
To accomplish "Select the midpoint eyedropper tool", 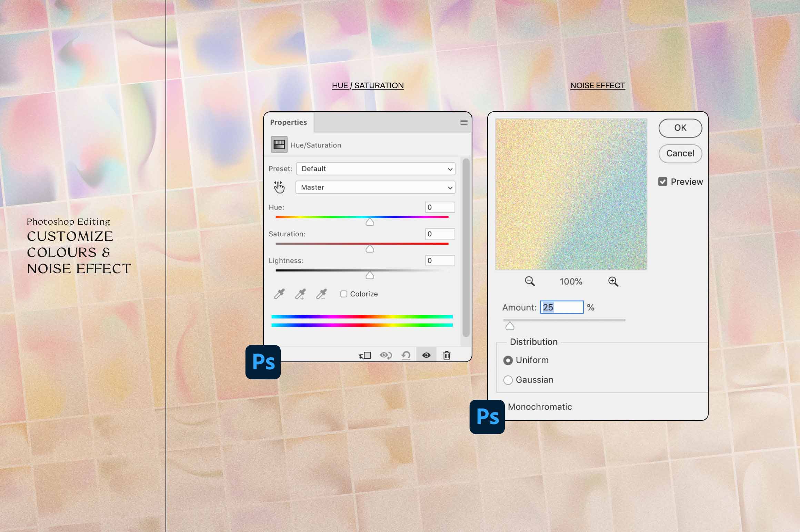I will click(x=301, y=293).
